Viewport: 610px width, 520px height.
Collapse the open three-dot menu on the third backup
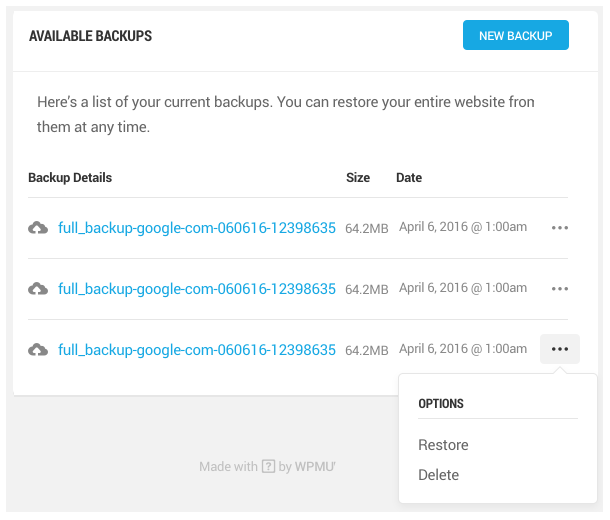[560, 349]
